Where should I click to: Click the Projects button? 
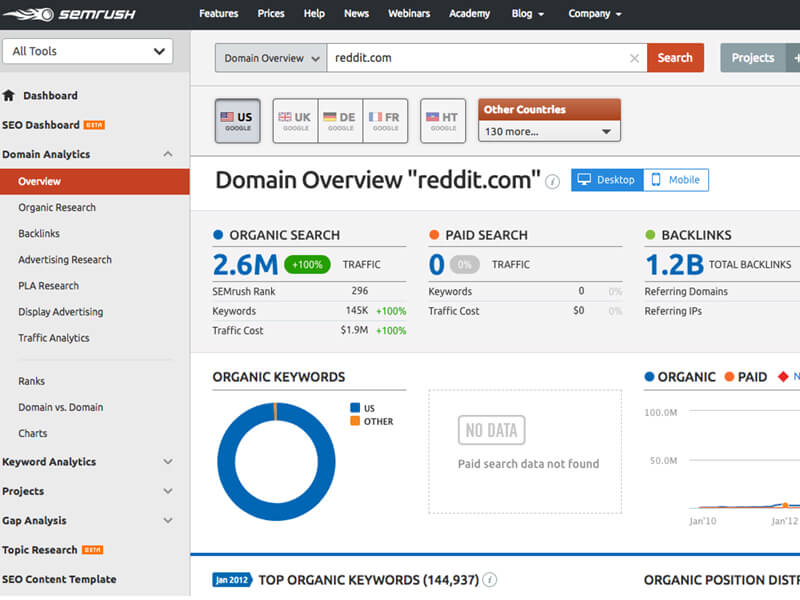[753, 58]
